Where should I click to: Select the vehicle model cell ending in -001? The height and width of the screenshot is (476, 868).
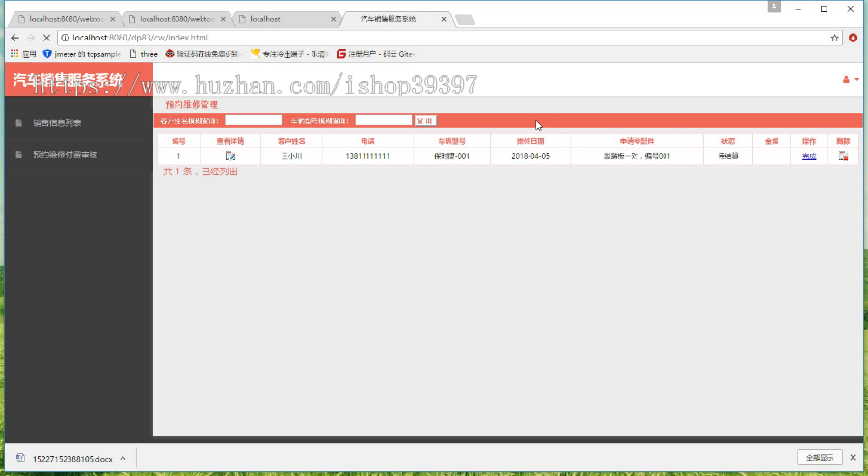coord(451,156)
